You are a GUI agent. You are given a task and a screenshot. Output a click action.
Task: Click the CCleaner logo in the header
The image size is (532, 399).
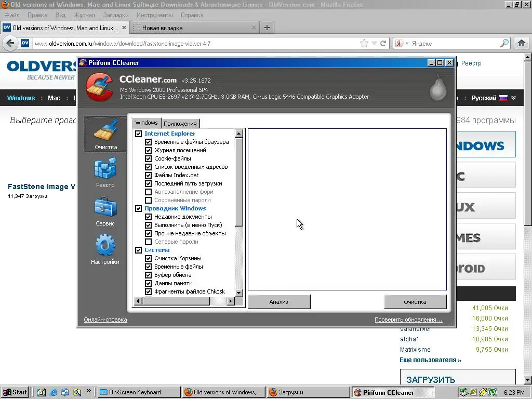(99, 87)
